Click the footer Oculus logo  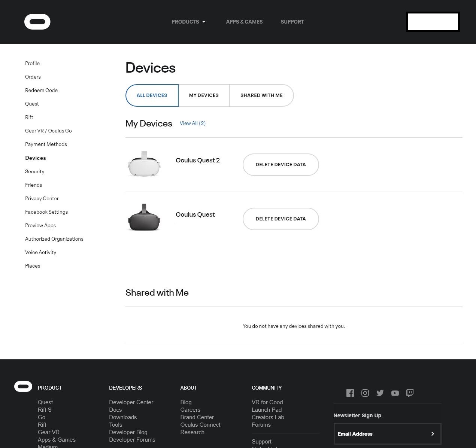(23, 387)
